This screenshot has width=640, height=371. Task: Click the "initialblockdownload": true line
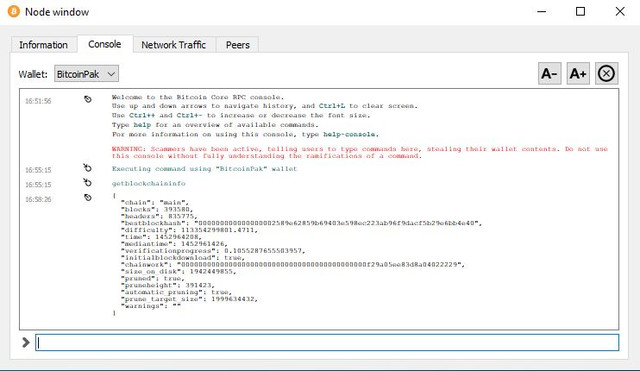(182, 258)
